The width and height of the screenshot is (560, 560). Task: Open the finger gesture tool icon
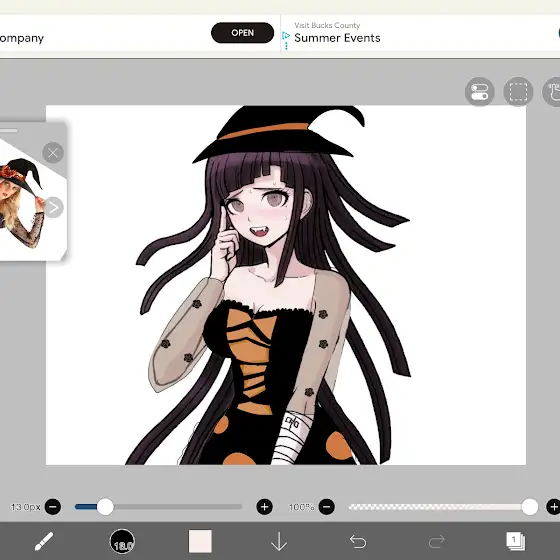552,92
